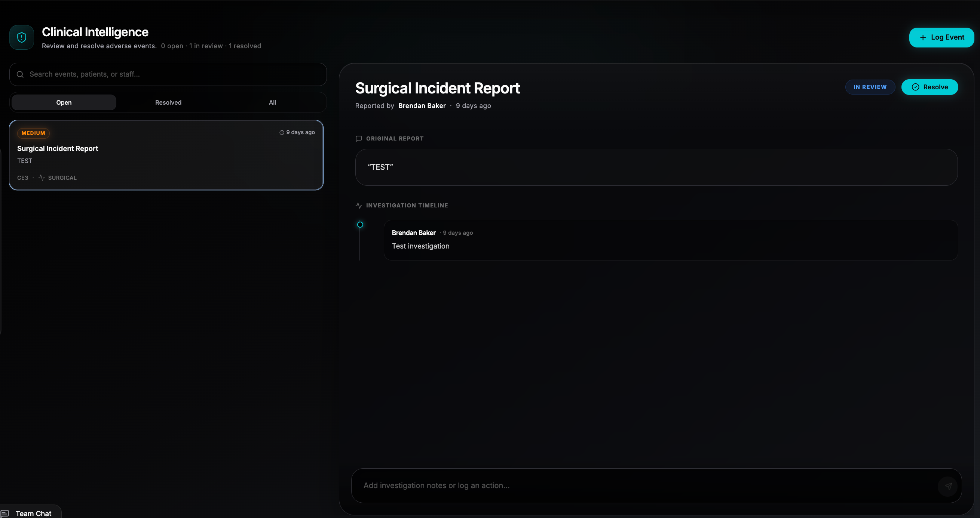The height and width of the screenshot is (518, 980).
Task: Click the INVESTIGATION TIMELINE heading
Action: [407, 206]
